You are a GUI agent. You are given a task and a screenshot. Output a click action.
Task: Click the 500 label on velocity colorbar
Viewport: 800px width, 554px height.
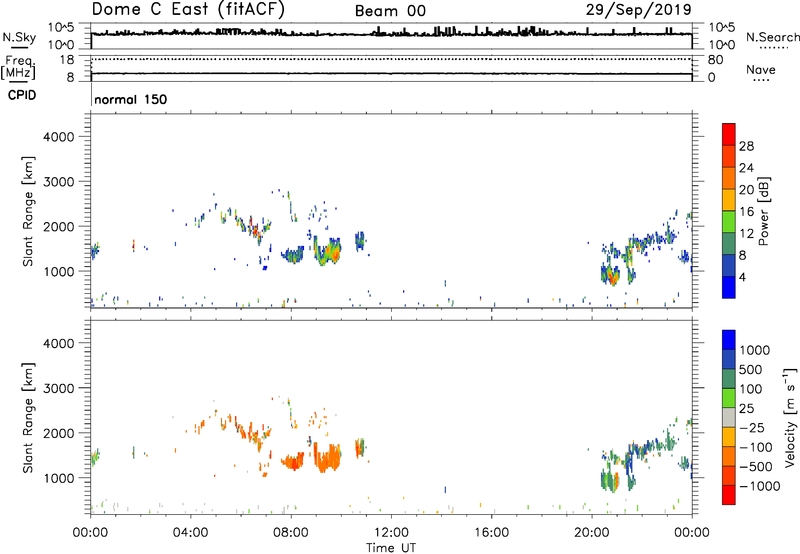(752, 370)
